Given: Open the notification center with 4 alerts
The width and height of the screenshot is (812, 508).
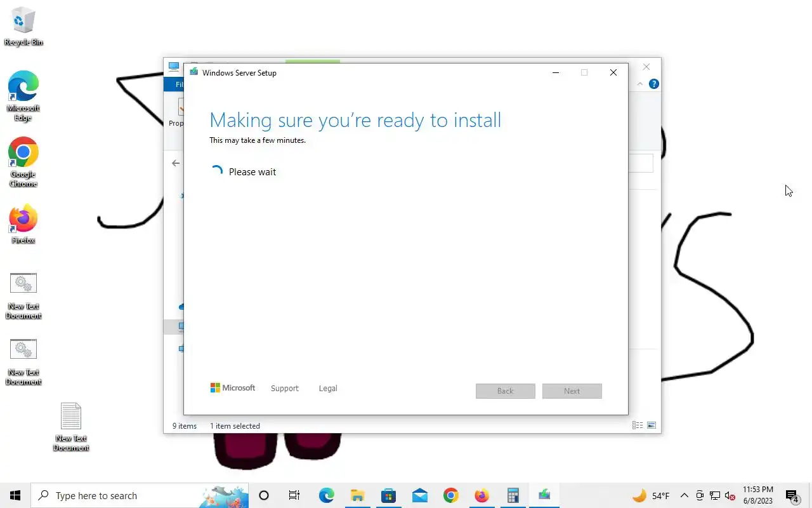Looking at the screenshot, I should (x=792, y=495).
